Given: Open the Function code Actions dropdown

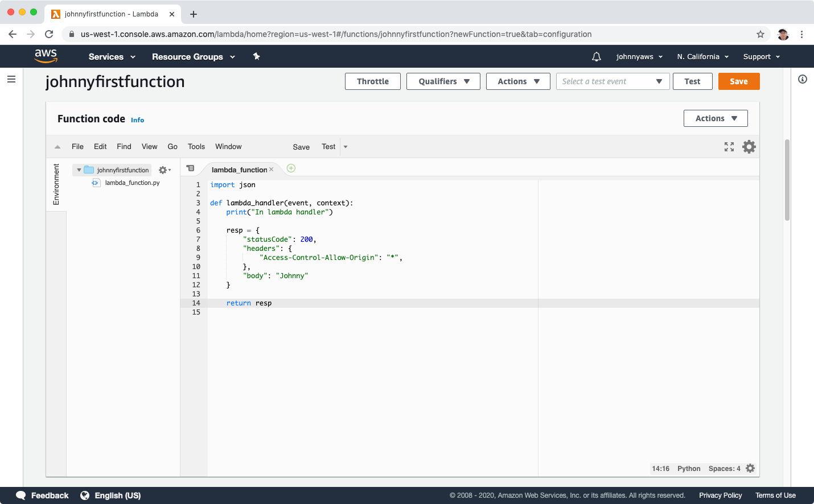Looking at the screenshot, I should coord(716,118).
